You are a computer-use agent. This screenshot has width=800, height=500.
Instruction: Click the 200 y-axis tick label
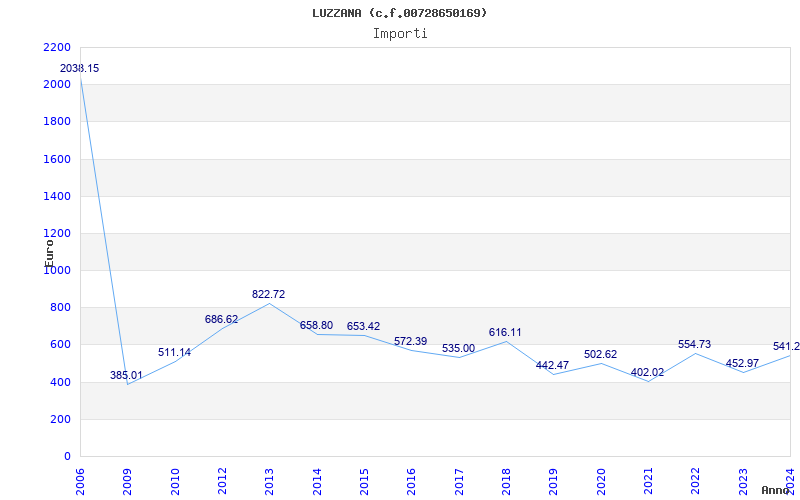[x=60, y=419]
